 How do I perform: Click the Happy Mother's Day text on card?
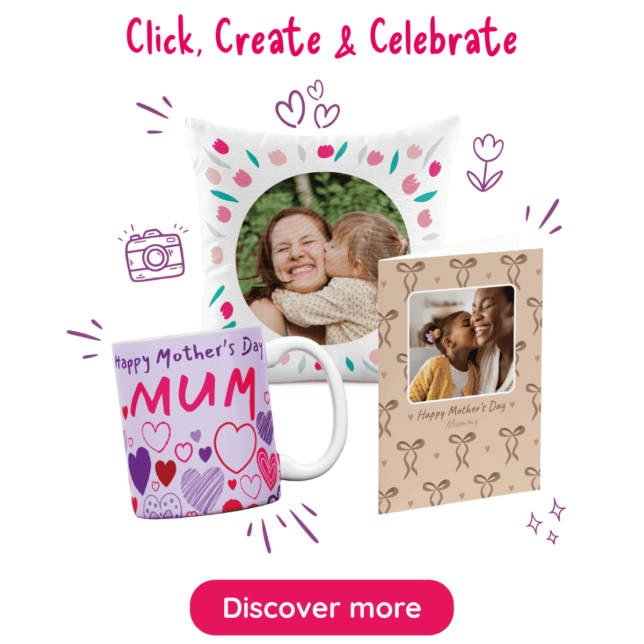pyautogui.click(x=462, y=411)
